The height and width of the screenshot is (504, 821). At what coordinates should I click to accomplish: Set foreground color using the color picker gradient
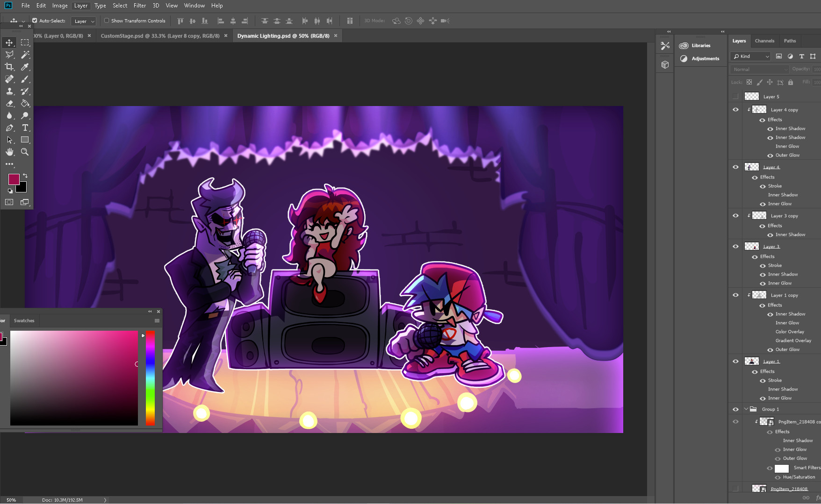tap(73, 378)
